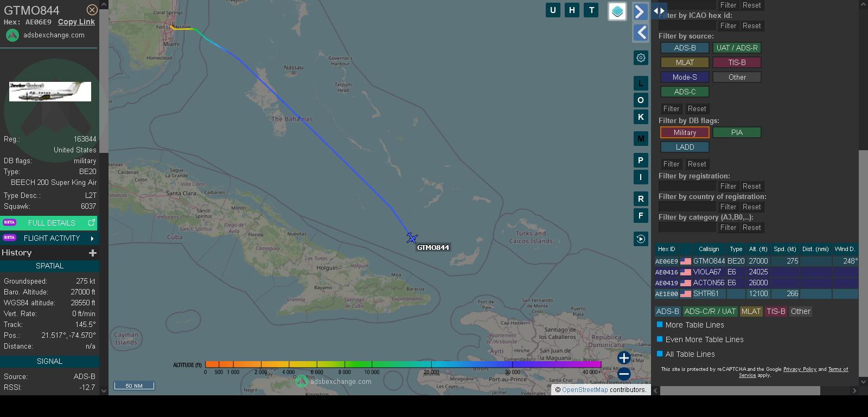The width and height of the screenshot is (868, 417).
Task: Sort table by Type column
Action: coord(736,249)
